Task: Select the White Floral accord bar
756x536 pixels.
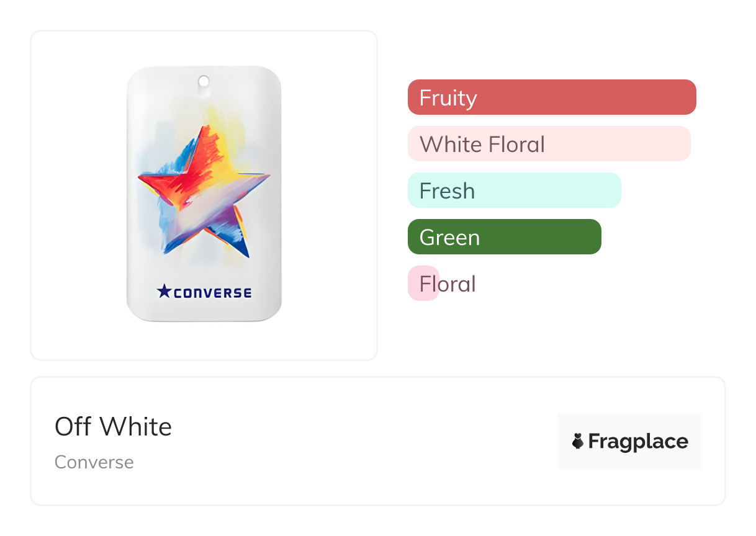Action: [x=549, y=144]
